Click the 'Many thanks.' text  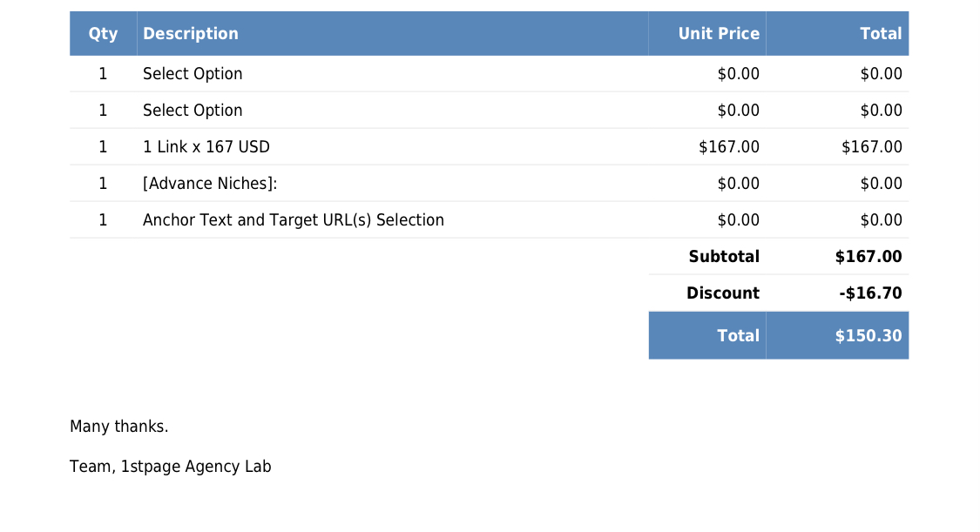[x=118, y=427]
